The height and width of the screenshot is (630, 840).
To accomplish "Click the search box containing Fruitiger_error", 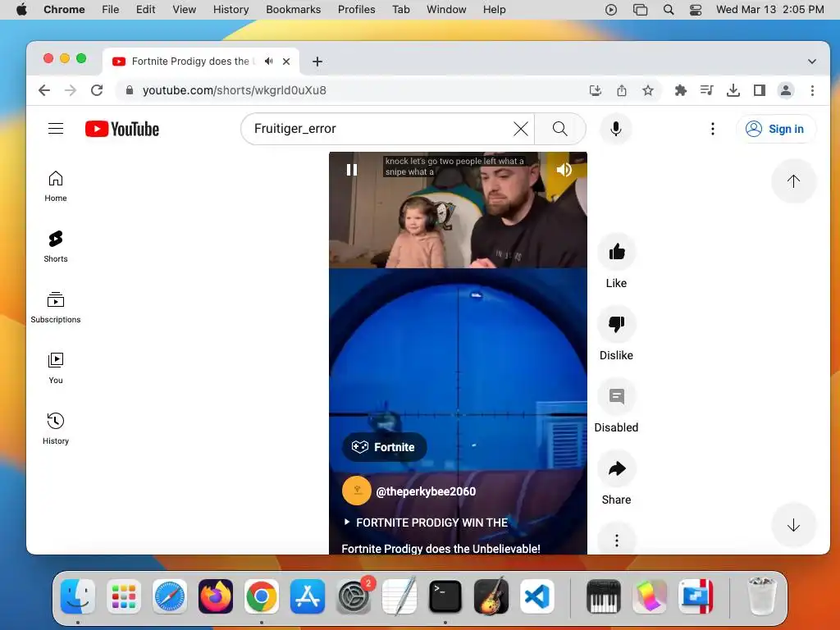I will pyautogui.click(x=377, y=129).
